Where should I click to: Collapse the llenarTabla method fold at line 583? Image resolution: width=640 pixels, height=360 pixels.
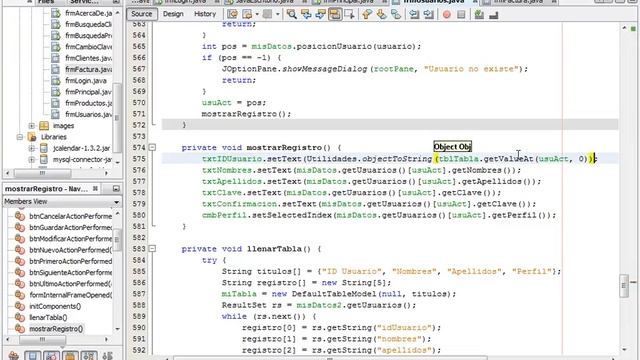[152, 249]
